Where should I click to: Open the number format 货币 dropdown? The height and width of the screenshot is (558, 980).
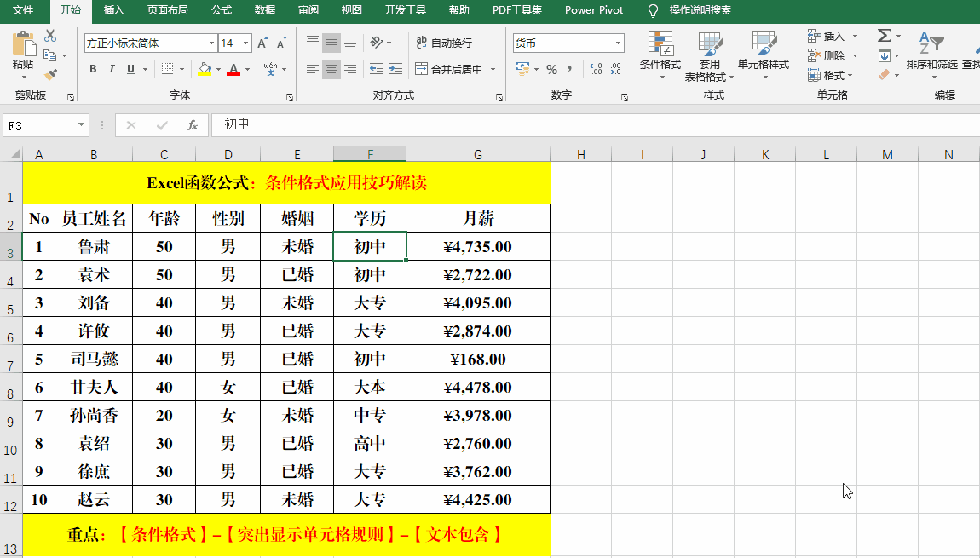618,43
